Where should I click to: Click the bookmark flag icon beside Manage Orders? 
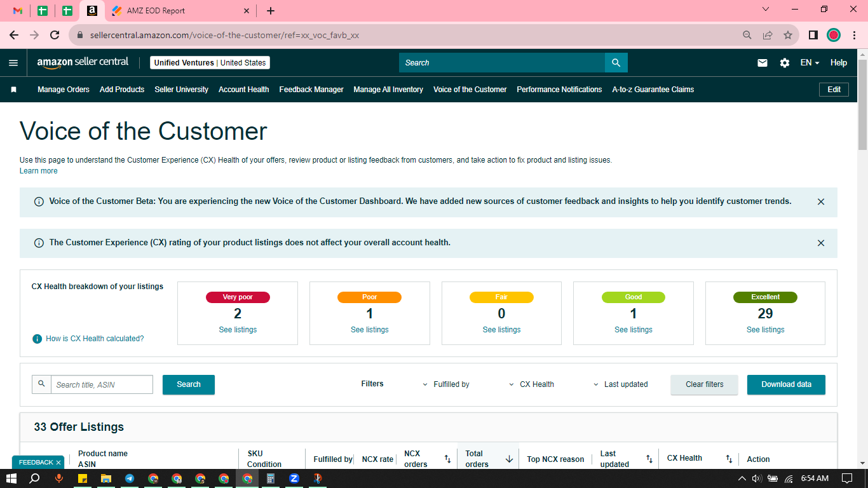click(x=13, y=90)
